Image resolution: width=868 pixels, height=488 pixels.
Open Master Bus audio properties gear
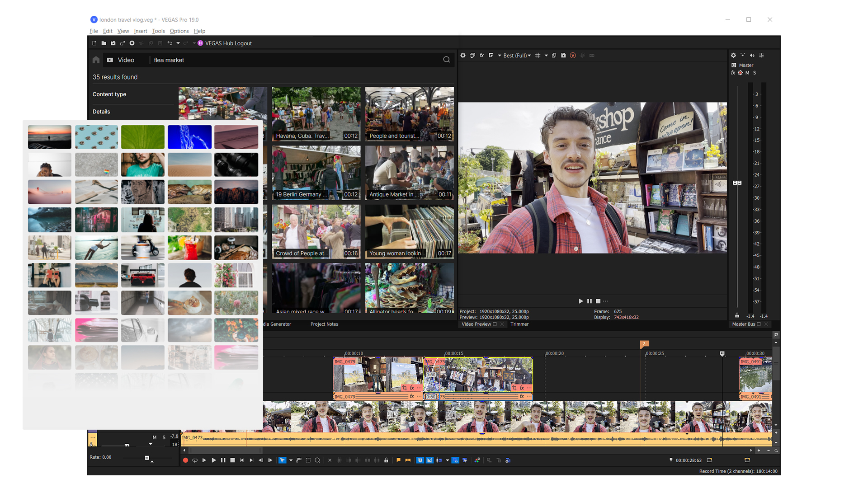point(733,56)
